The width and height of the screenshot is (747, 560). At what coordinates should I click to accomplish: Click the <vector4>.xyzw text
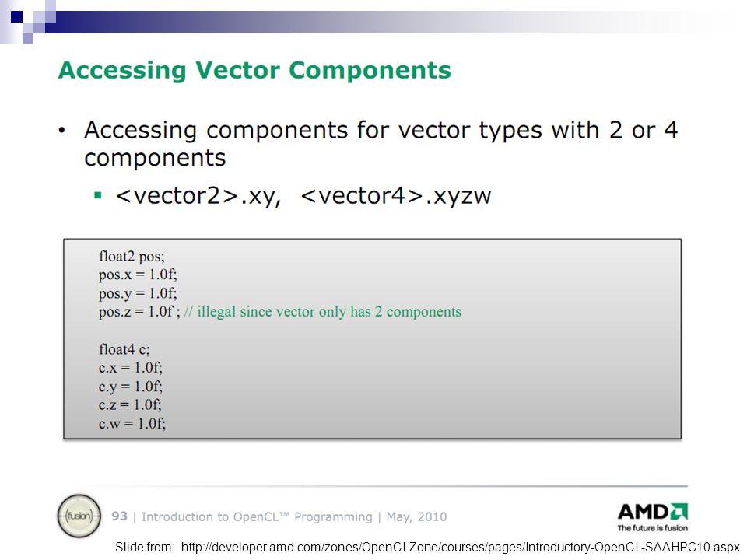click(x=396, y=196)
